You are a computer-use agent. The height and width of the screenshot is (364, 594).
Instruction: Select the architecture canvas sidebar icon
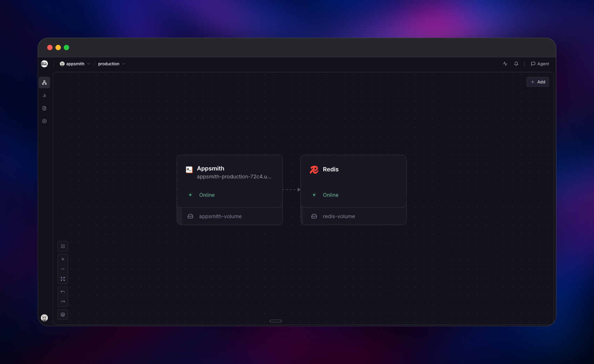pos(44,83)
